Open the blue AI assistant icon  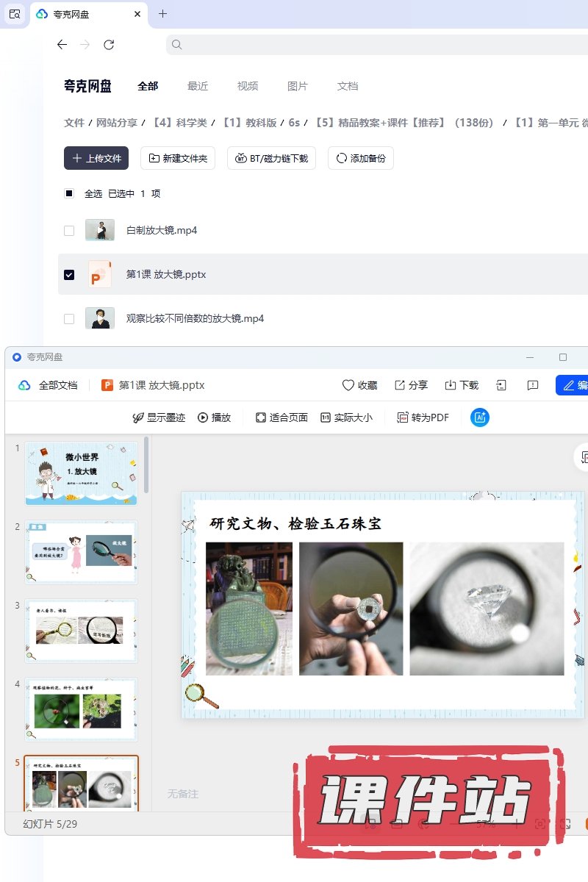[480, 417]
